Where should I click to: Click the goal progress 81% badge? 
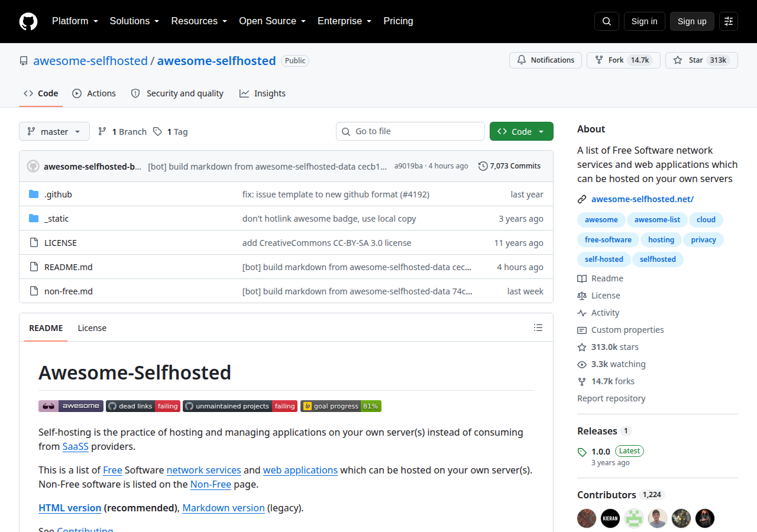pos(341,406)
